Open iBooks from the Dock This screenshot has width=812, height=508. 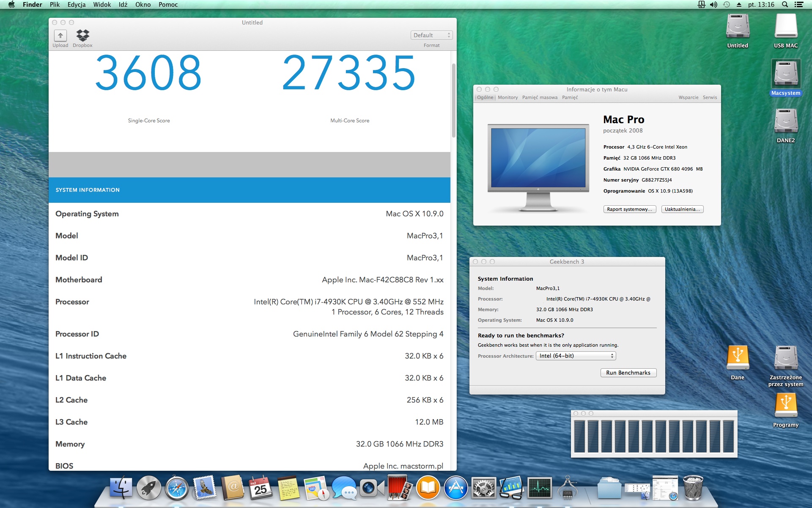(x=428, y=488)
